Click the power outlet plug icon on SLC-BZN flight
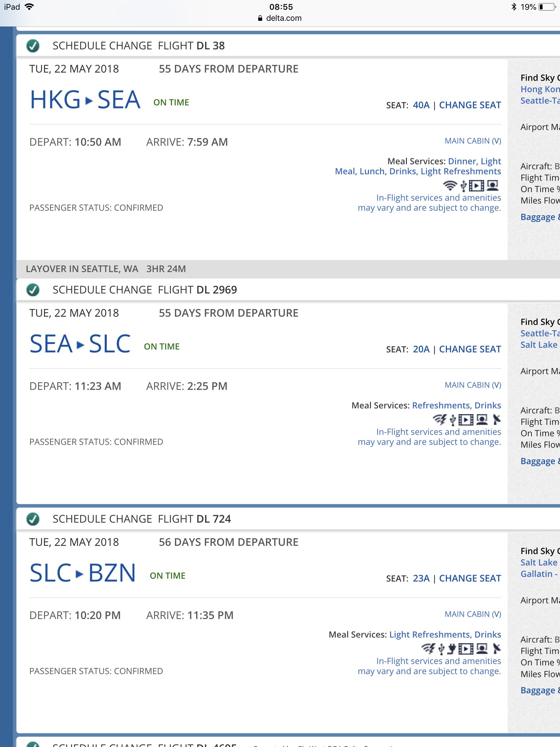Image resolution: width=560 pixels, height=747 pixels. coord(452,648)
